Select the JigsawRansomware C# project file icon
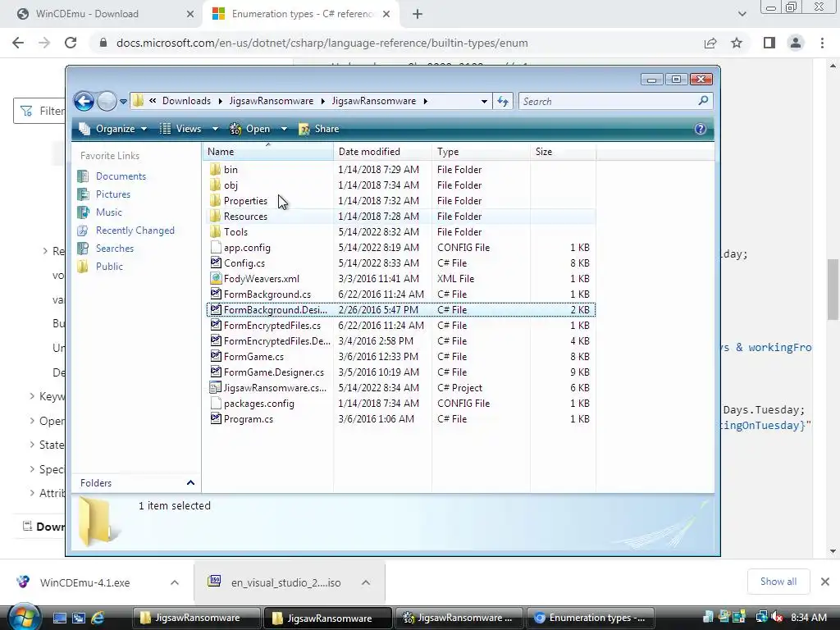The image size is (840, 630). click(x=216, y=387)
